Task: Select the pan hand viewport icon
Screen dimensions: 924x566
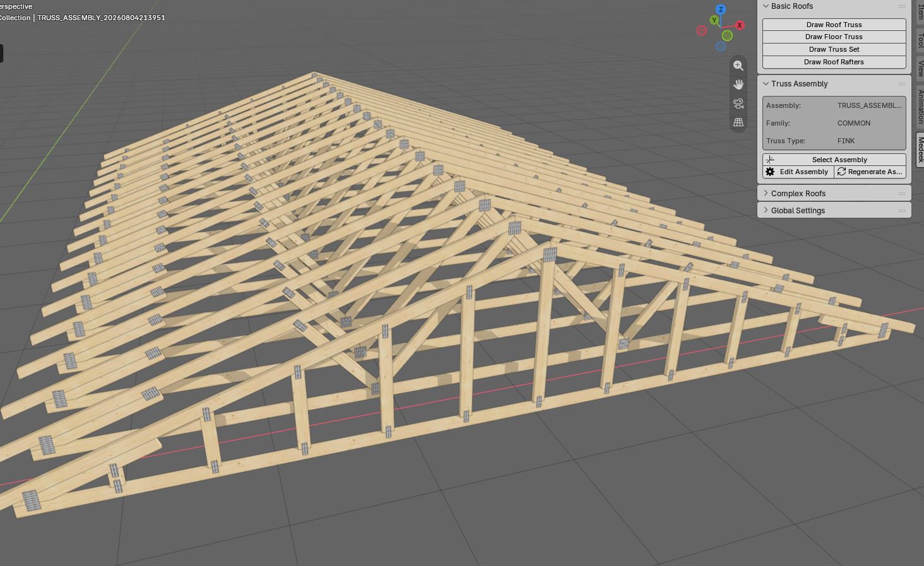Action: (738, 85)
